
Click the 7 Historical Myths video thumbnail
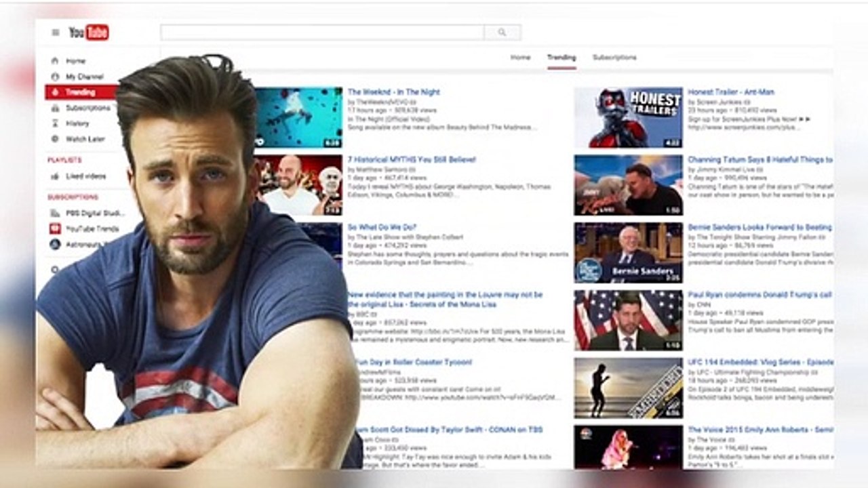click(299, 185)
